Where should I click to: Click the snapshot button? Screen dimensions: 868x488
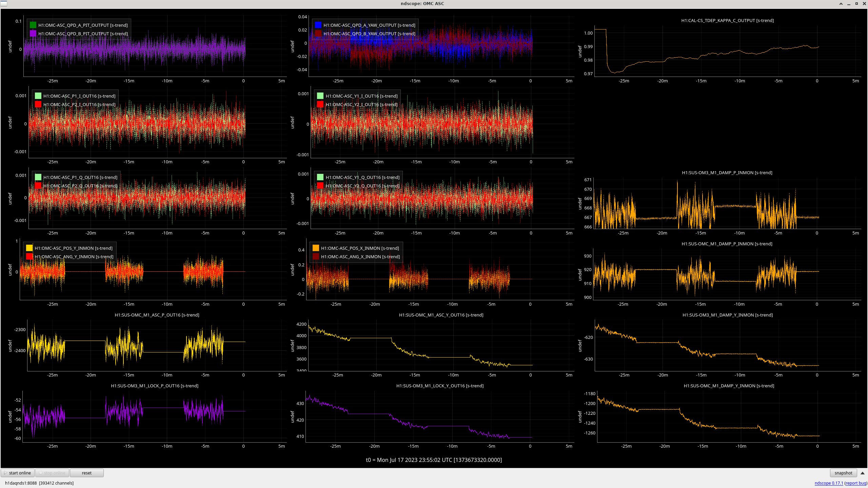843,473
